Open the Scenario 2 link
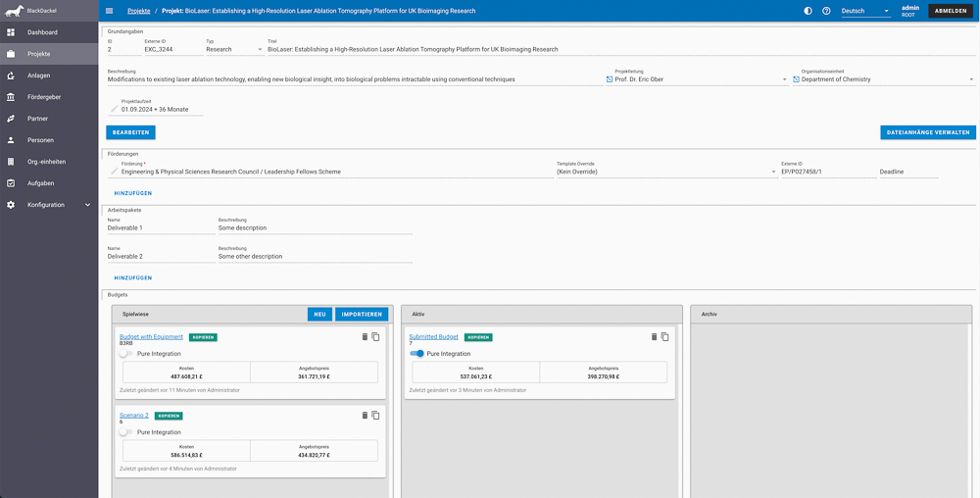The height and width of the screenshot is (498, 980). (x=133, y=415)
